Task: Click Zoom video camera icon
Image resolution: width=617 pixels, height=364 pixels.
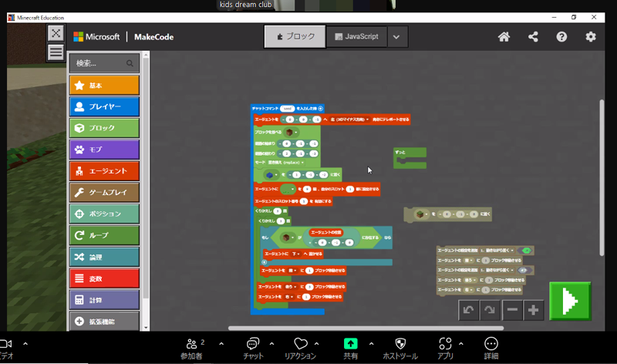Action: [x=5, y=344]
